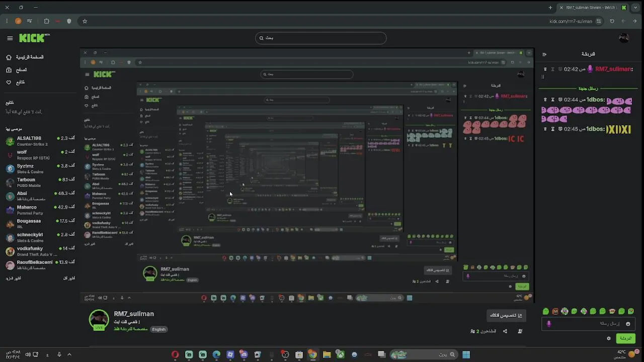Reload the page with the refresh icon

[x=612, y=21]
